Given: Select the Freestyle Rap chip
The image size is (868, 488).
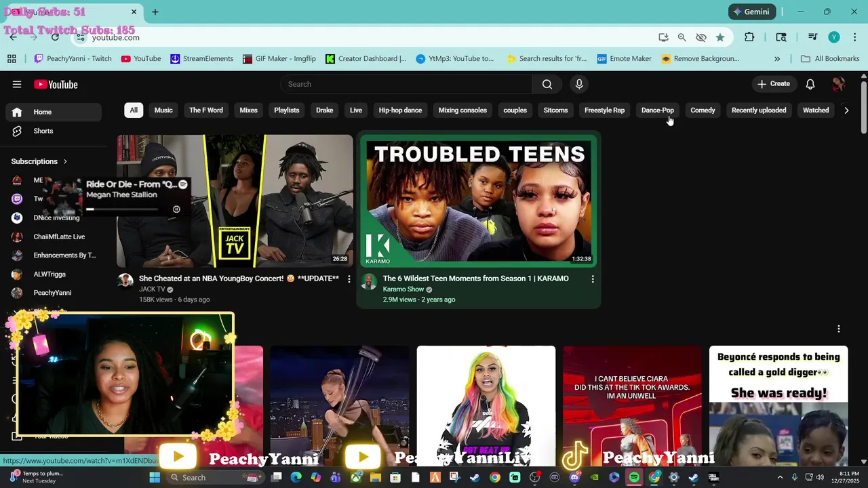Looking at the screenshot, I should point(605,110).
